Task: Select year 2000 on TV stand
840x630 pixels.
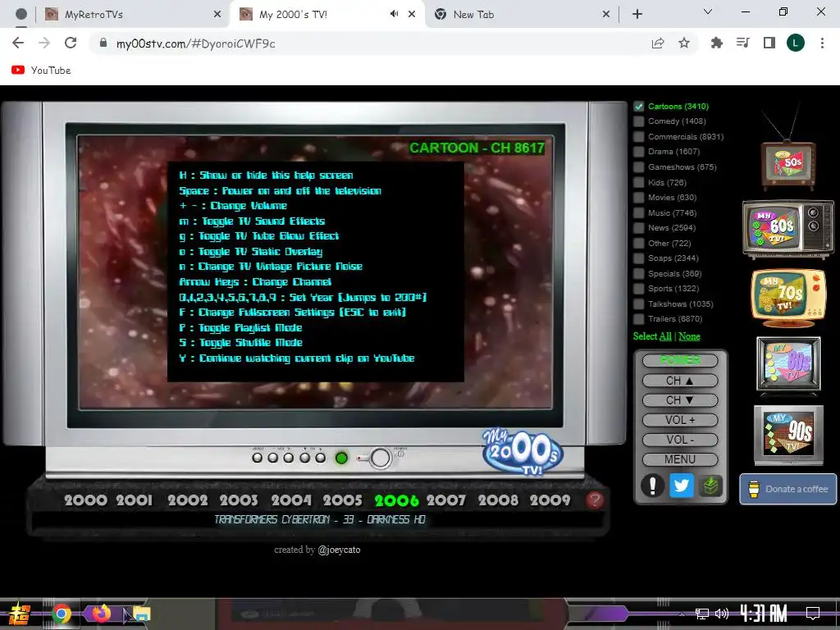Action: point(85,500)
